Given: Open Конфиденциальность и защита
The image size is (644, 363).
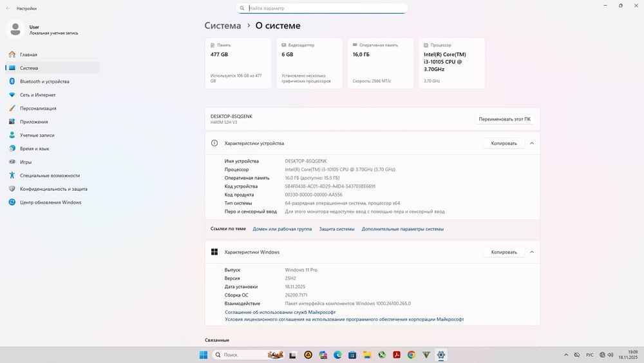Looking at the screenshot, I should 52,189.
